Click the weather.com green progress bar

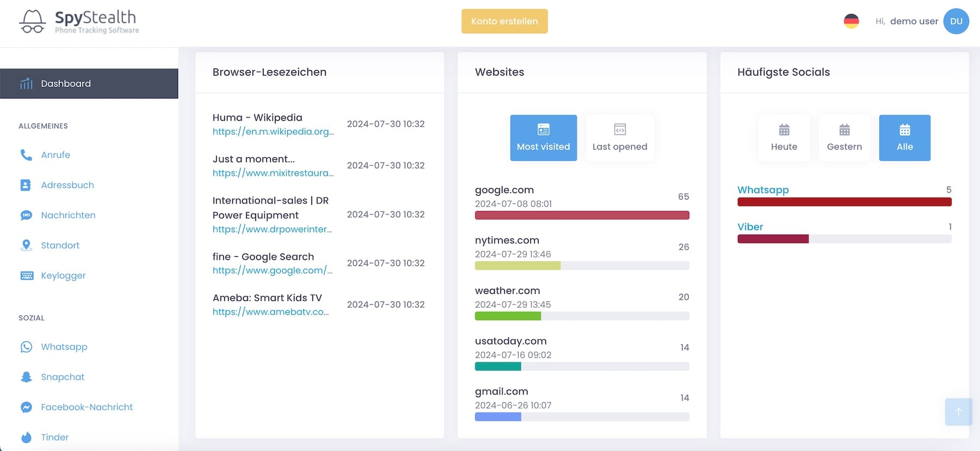(508, 316)
